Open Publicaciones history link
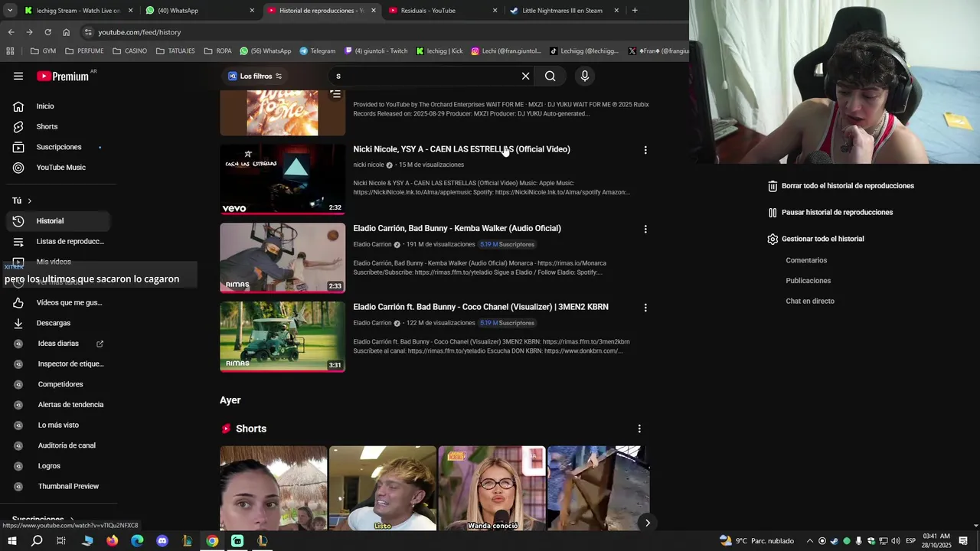980x551 pixels. click(x=808, y=281)
